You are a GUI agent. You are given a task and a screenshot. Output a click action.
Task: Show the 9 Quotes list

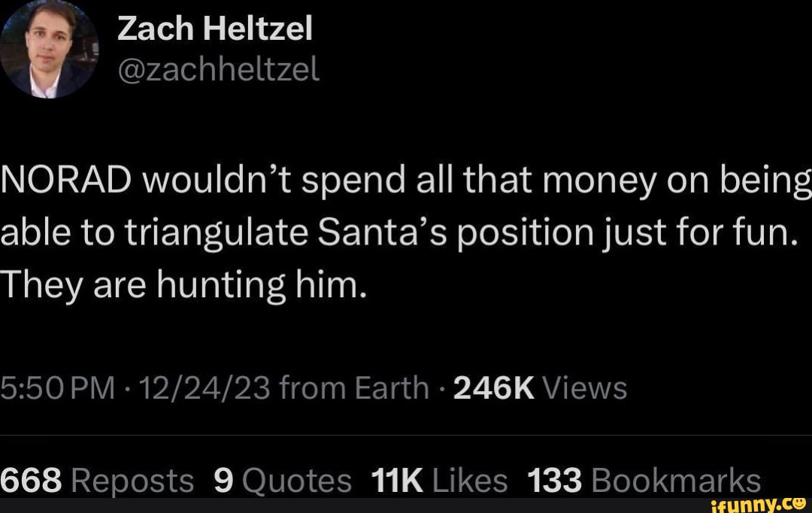283,481
